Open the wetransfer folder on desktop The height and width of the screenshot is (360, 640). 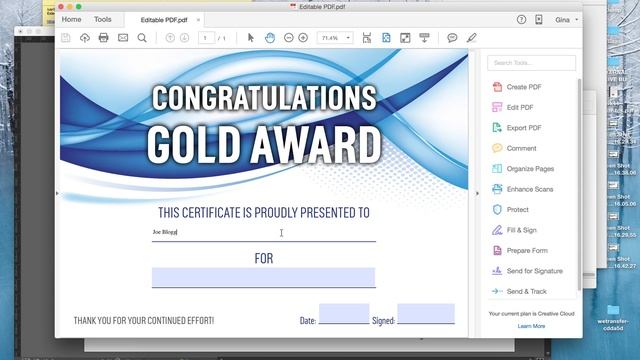[613, 318]
